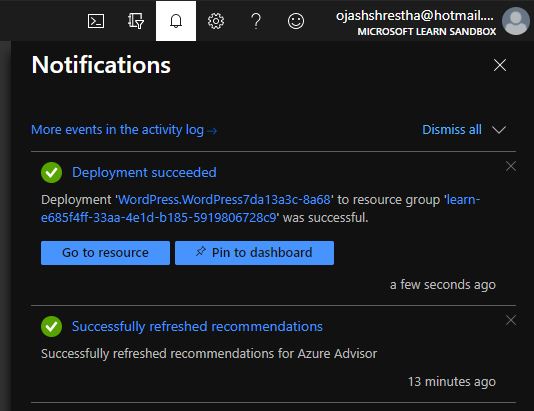This screenshot has width=534, height=411.
Task: Click Dismiss all notifications
Action: click(452, 130)
